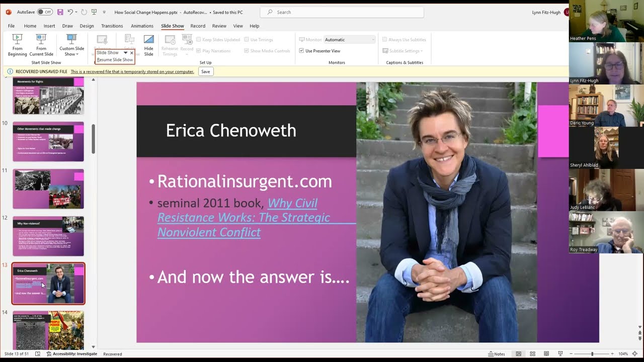Select slide 14 thumbnail

point(48,330)
